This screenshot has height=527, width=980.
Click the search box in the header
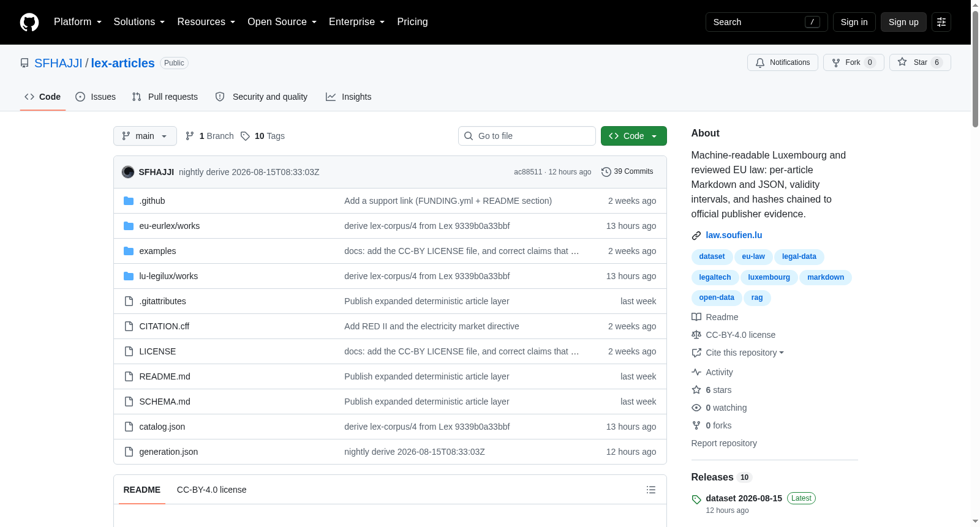(x=767, y=22)
